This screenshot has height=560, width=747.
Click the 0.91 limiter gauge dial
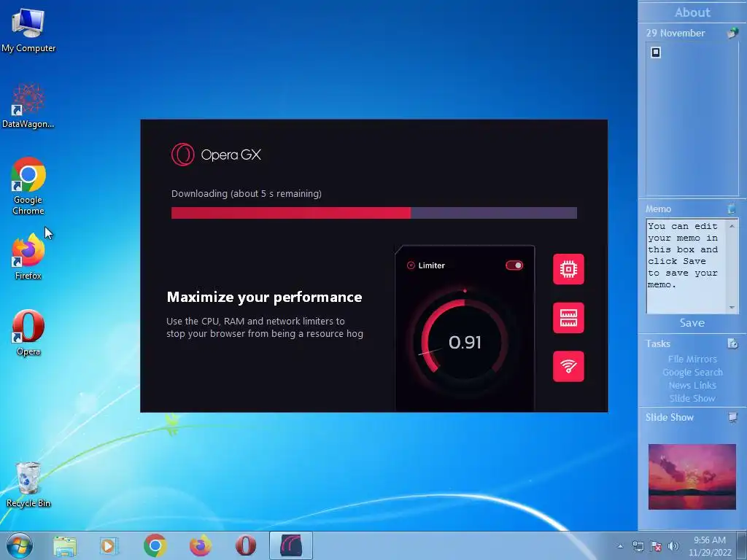click(465, 342)
